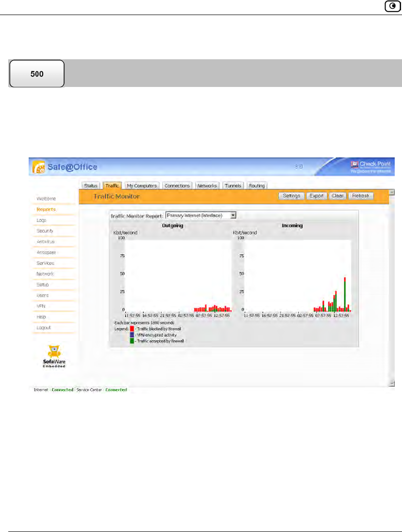This screenshot has width=402, height=532.
Task: Click the SofaWare Embedded logo
Action: tap(54, 356)
